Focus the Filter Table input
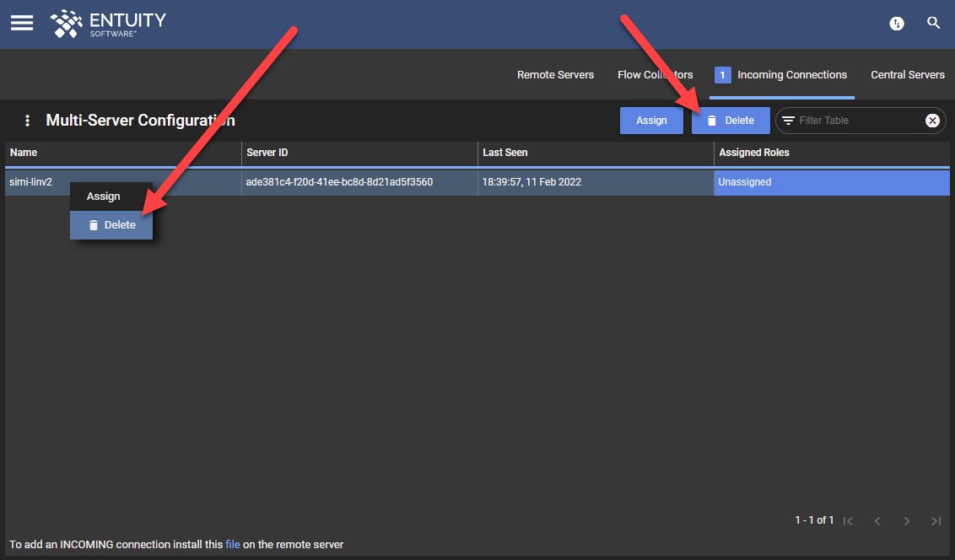The width and height of the screenshot is (955, 560). [x=859, y=121]
